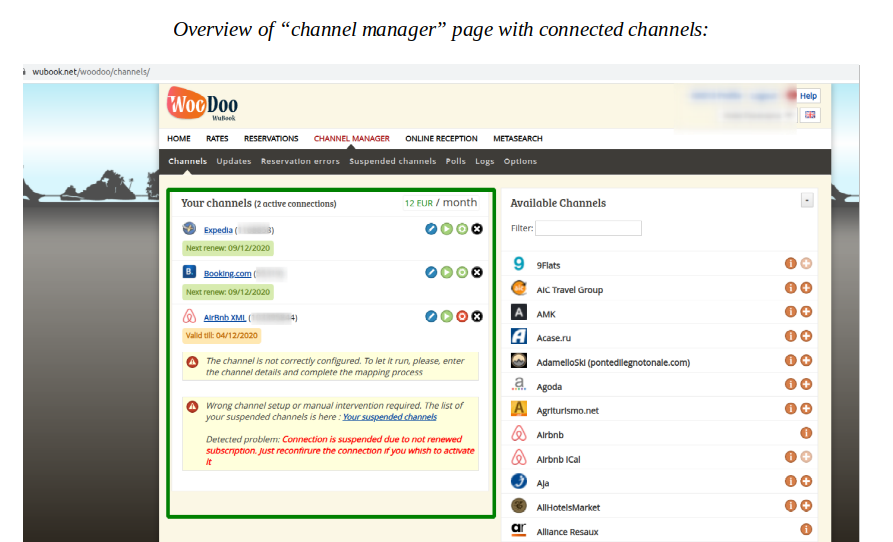
Task: Show info for the Airbnb channel
Action: coord(806,433)
